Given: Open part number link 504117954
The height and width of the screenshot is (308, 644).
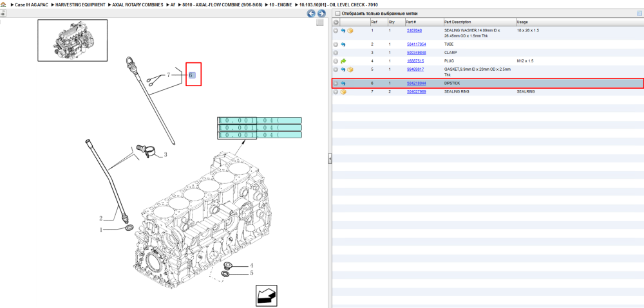Looking at the screenshot, I should [x=416, y=44].
